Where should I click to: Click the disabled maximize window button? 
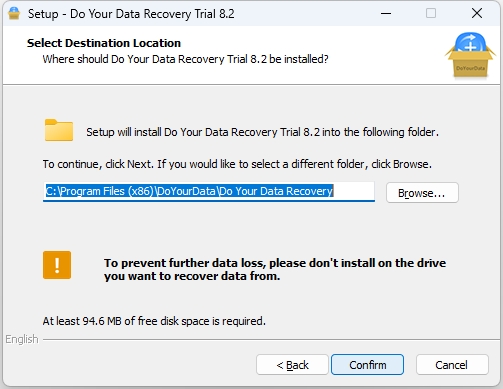pos(431,13)
